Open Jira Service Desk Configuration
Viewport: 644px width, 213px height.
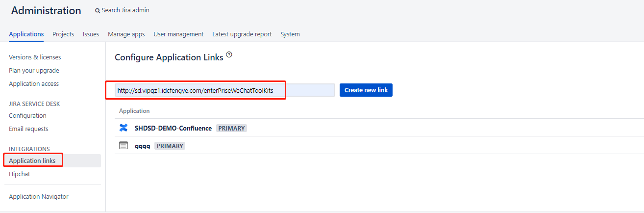tap(27, 116)
